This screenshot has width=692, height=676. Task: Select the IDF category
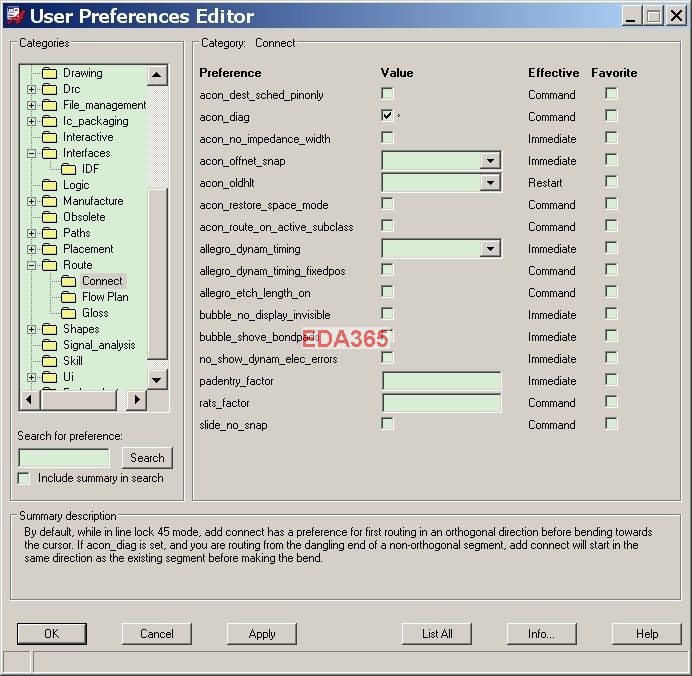[90, 169]
